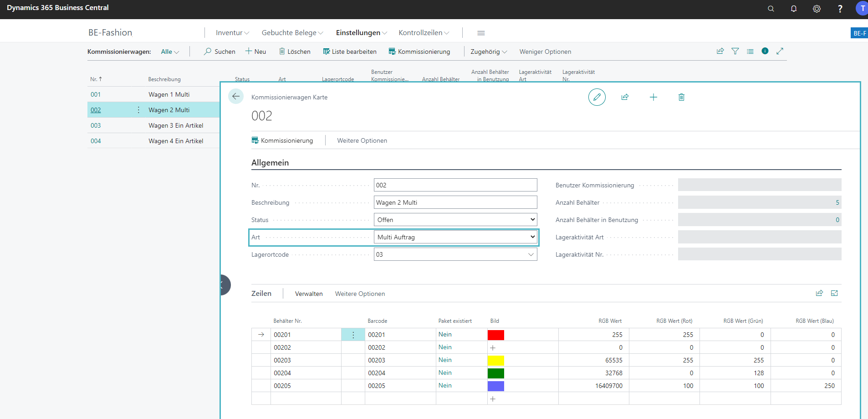The image size is (868, 419).
Task: Open list entry 003 link
Action: tap(96, 125)
